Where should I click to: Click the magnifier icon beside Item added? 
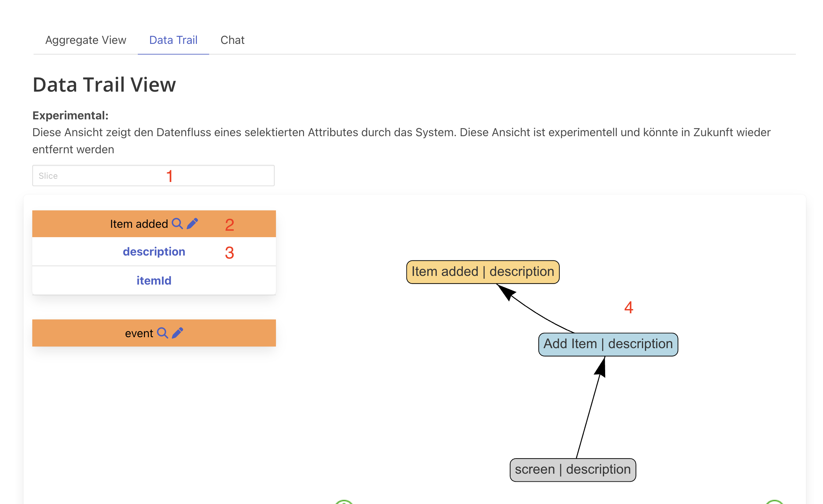(x=177, y=223)
